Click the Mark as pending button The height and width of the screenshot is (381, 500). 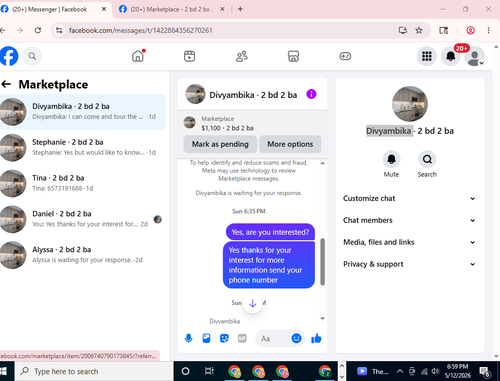pyautogui.click(x=220, y=144)
